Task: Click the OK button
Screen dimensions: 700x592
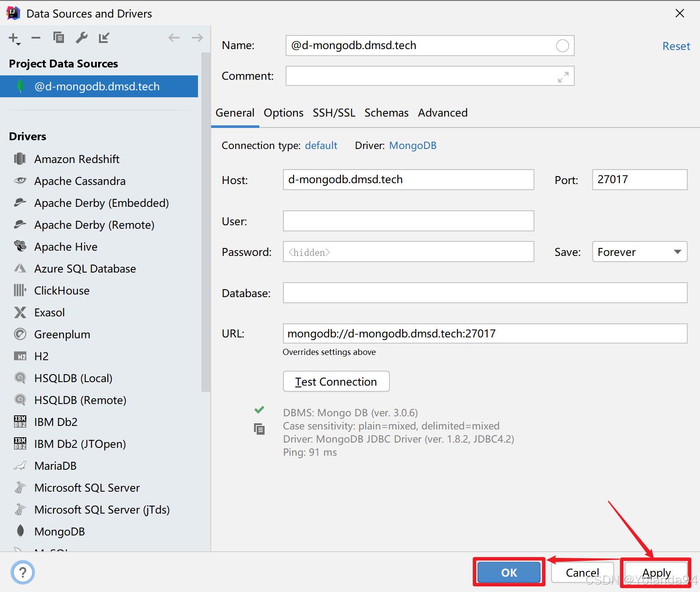Action: [509, 573]
